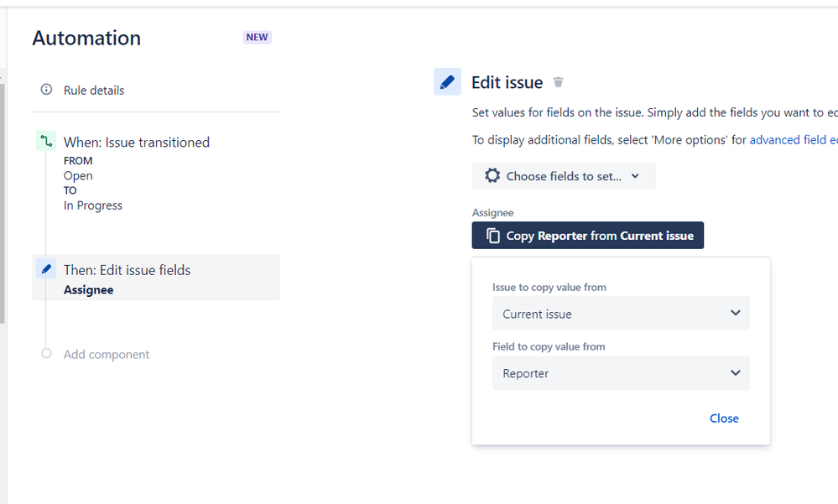This screenshot has width=838, height=504.
Task: Click the large pencil icon beside Edit issue heading
Action: [x=447, y=82]
